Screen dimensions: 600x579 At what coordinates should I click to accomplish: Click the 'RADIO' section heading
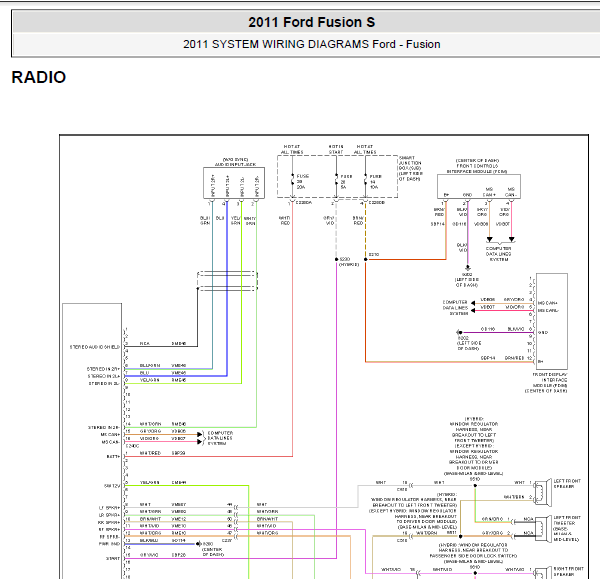click(x=39, y=77)
